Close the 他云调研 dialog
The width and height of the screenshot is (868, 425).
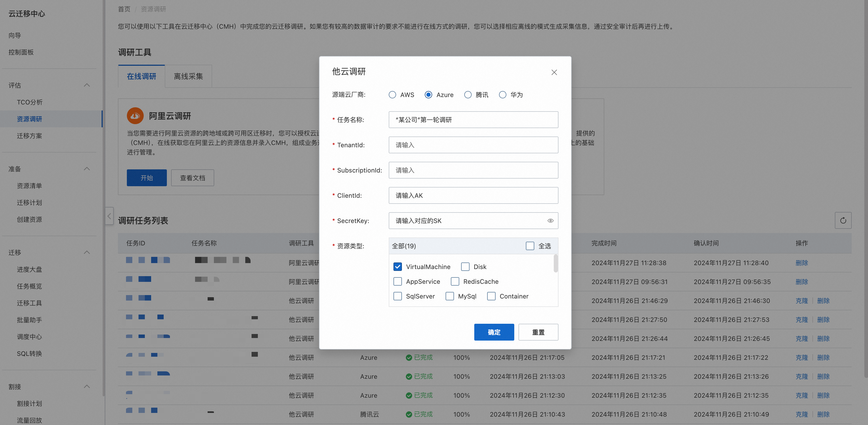[554, 72]
